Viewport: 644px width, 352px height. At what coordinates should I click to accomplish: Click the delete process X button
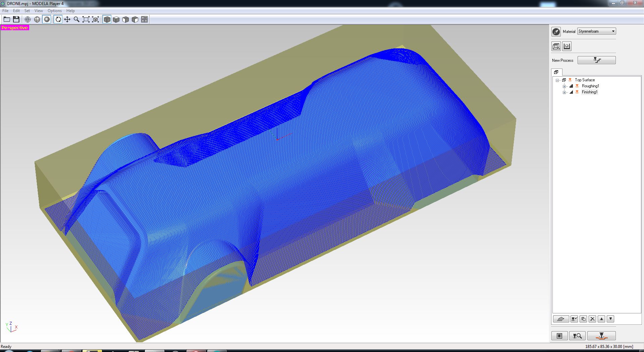[x=592, y=319]
